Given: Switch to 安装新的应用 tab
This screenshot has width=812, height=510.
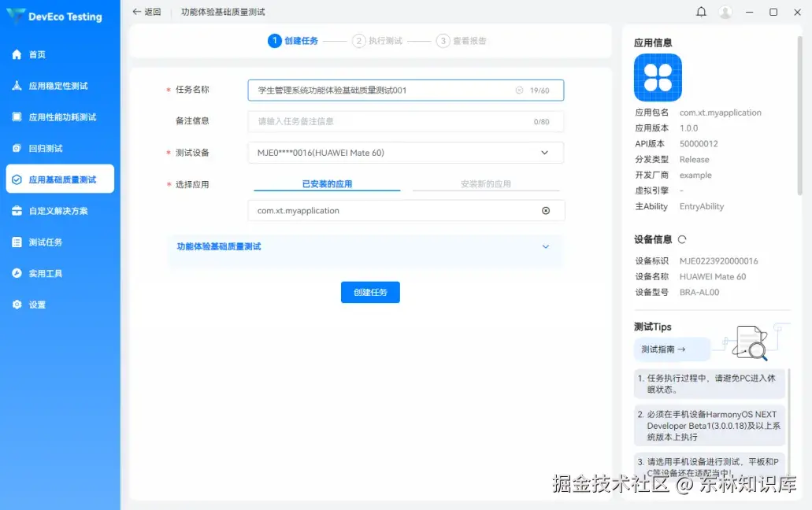Looking at the screenshot, I should tap(486, 183).
